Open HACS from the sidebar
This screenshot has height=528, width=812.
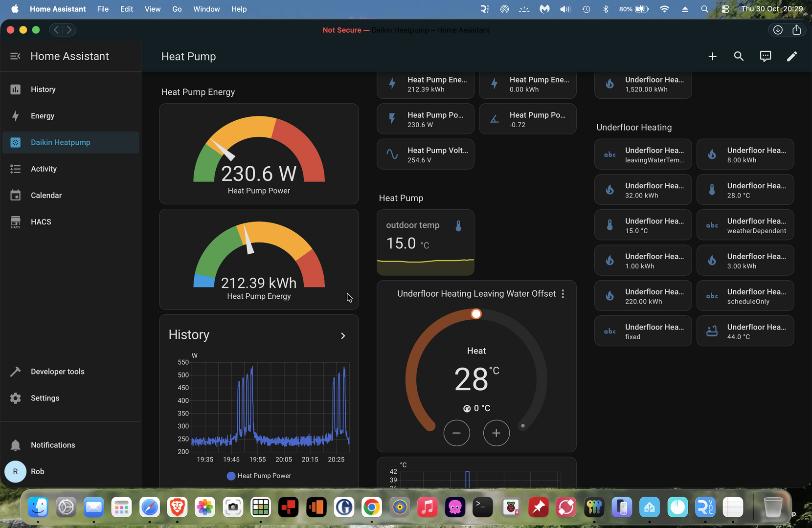click(x=41, y=222)
